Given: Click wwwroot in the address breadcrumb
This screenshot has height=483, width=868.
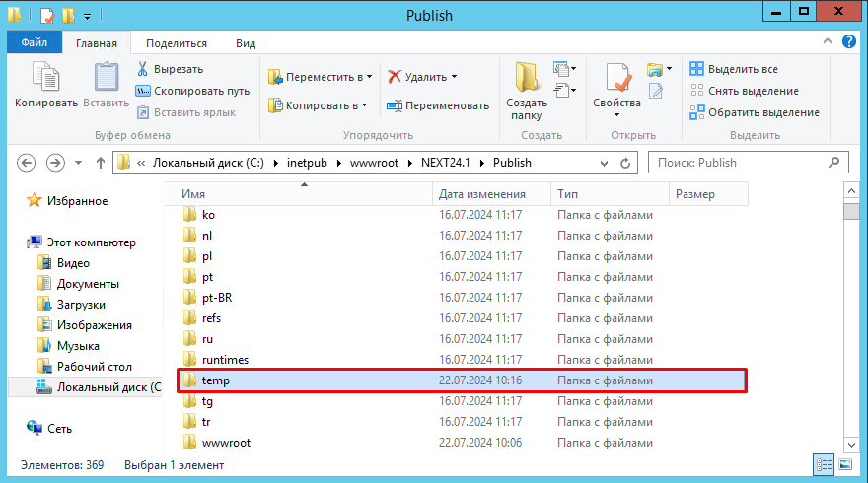Looking at the screenshot, I should point(374,163).
